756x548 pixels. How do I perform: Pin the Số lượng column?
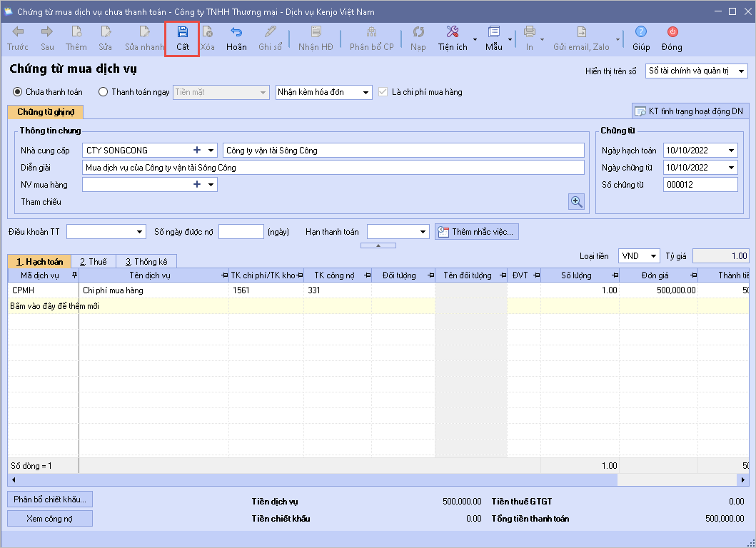coord(615,275)
